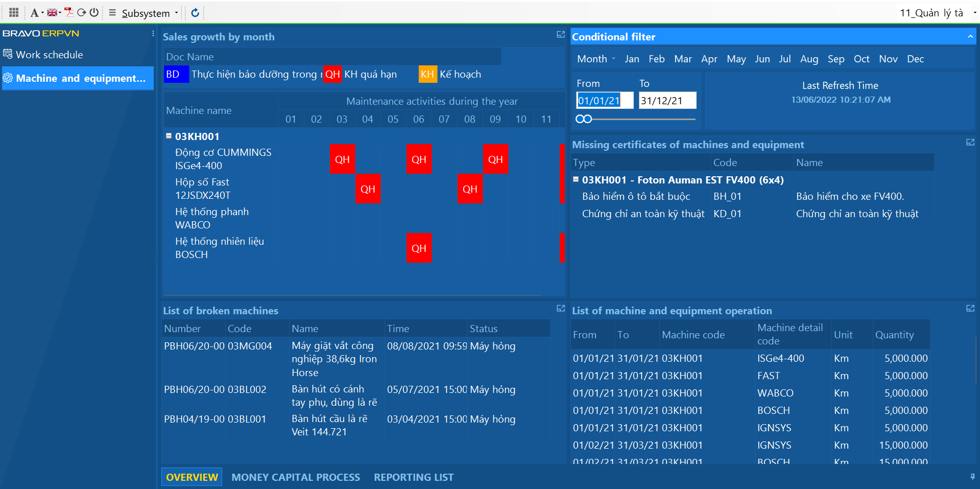Switch to the MONEY CAPITAL PROCESS tab

(296, 477)
